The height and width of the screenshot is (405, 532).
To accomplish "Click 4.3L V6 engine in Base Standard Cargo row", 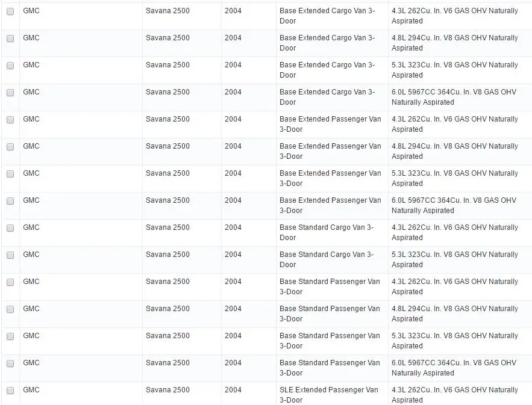I will [x=455, y=232].
